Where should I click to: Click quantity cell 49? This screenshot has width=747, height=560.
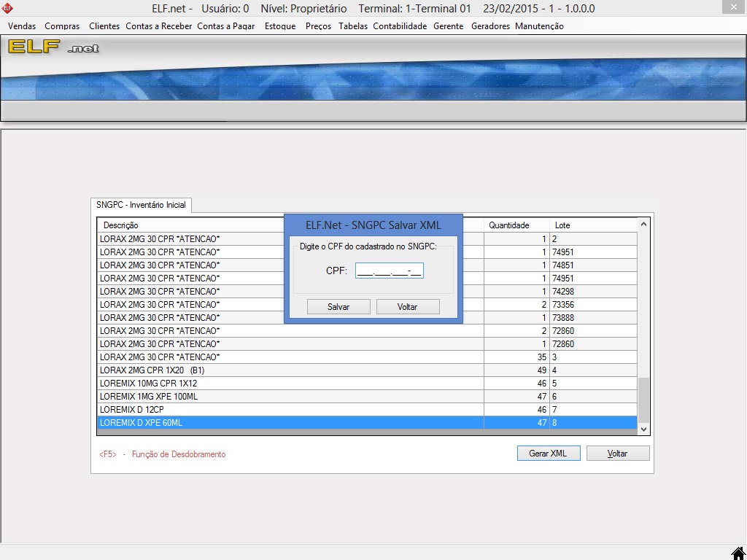click(x=516, y=370)
